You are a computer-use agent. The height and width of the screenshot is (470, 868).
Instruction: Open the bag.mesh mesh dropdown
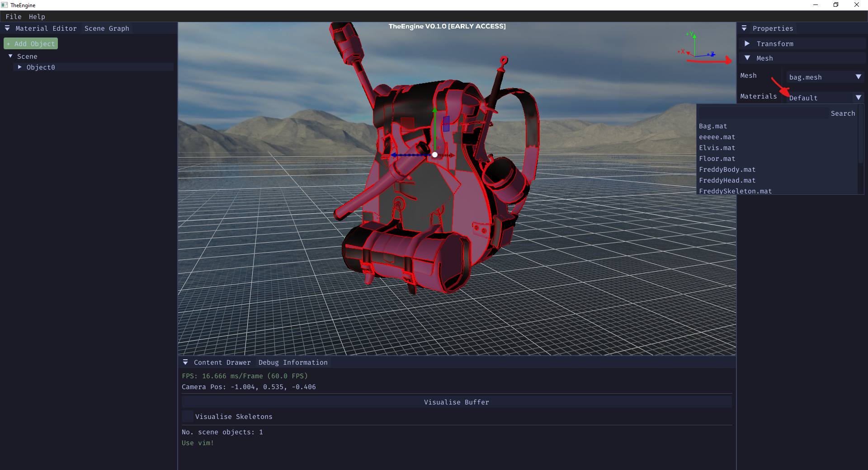(x=825, y=77)
